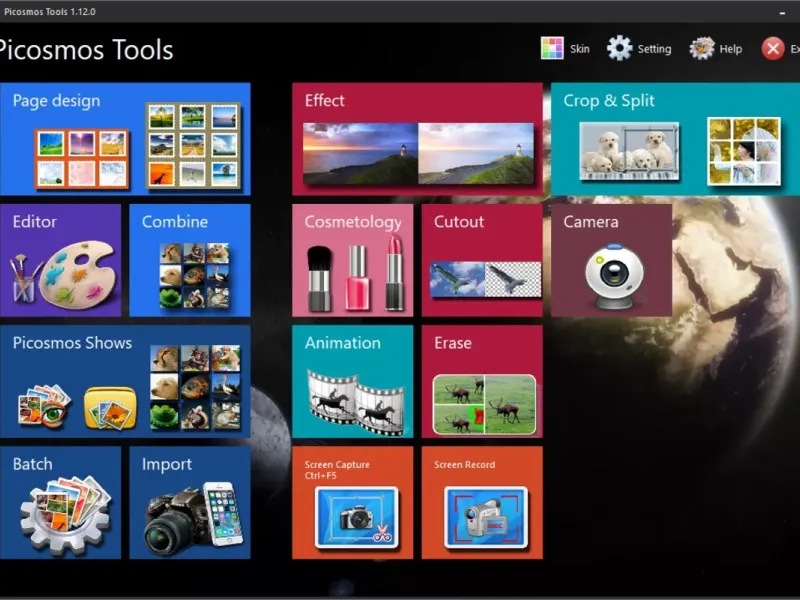Start Screen Capture camera-scissors icon
Screen dimensions: 800x600
[x=356, y=517]
